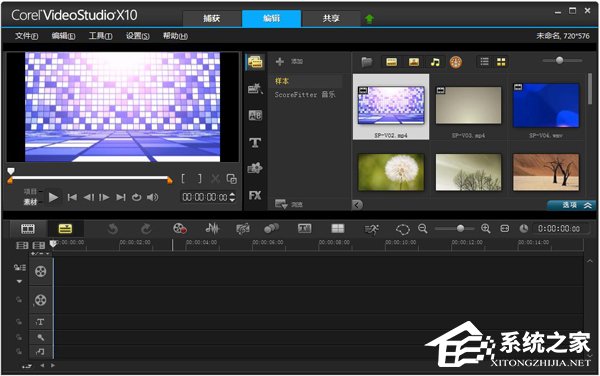Open the 设置 menu

pyautogui.click(x=137, y=36)
